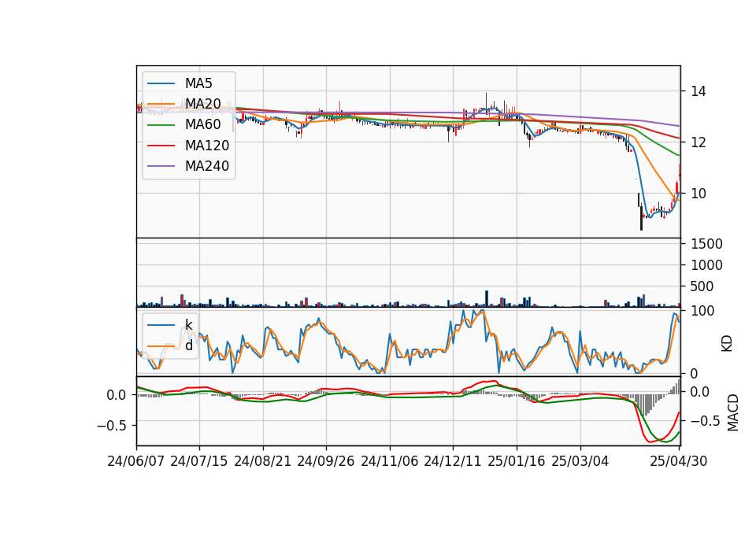Click the volume axis value 1500

(707, 244)
